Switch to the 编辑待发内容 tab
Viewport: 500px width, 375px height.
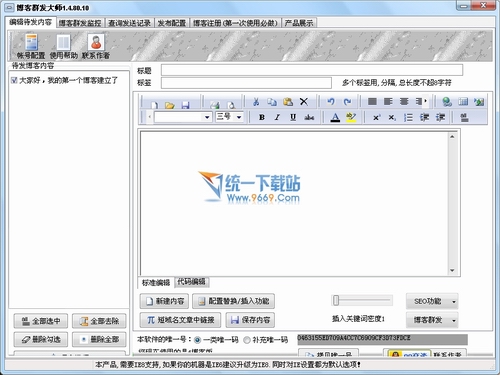pyautogui.click(x=31, y=22)
